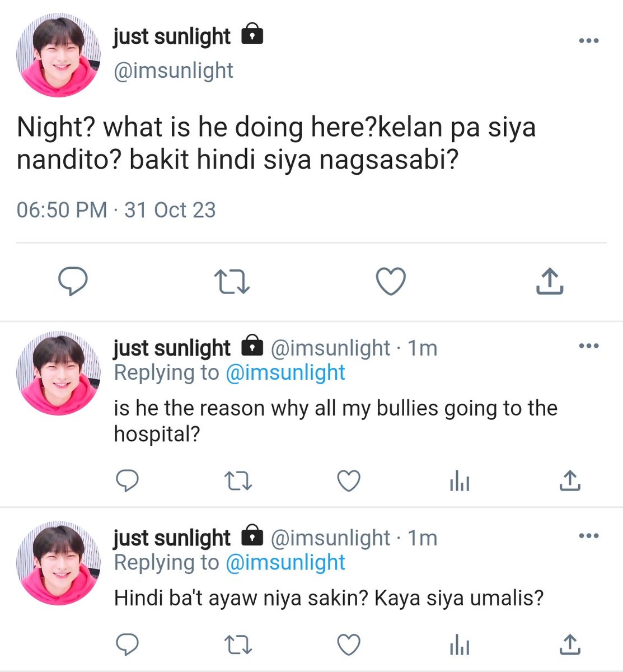Like the 'bullies going to the hospital' reply

(349, 481)
